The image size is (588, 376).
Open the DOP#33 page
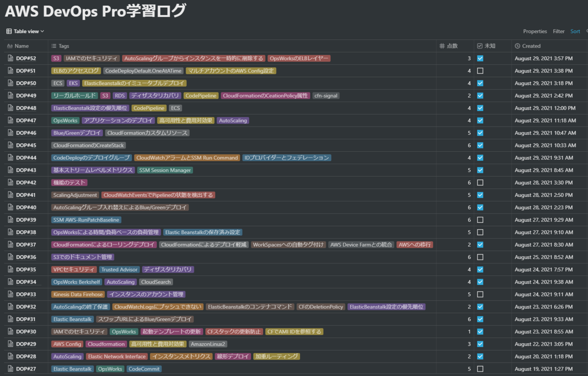pyautogui.click(x=26, y=294)
